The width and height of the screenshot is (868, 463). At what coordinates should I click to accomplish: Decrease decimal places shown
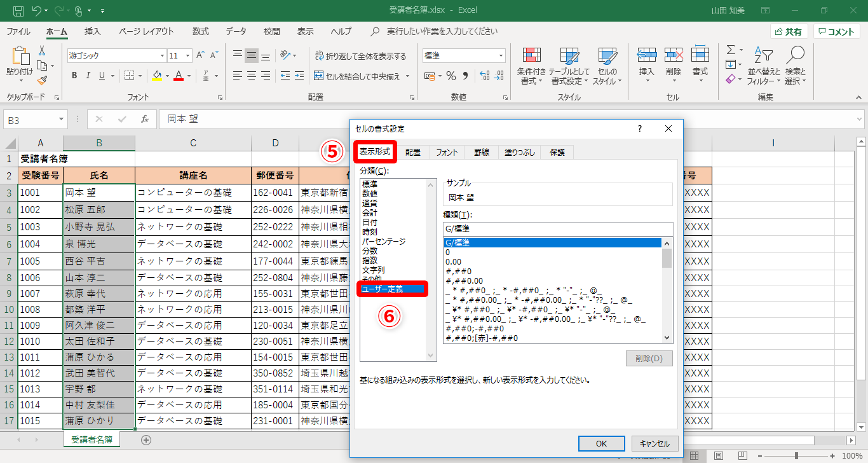499,76
